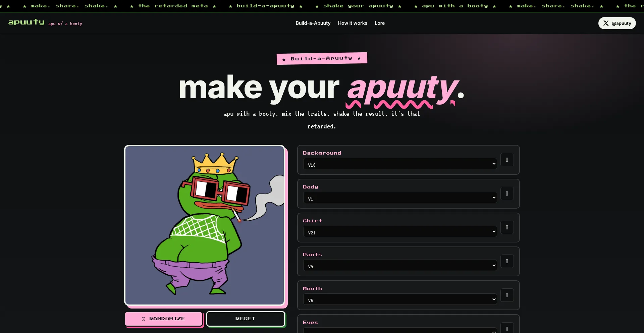Screen dimensions: 644x333
Task: Open the Lore nav link
Action: click(x=380, y=23)
